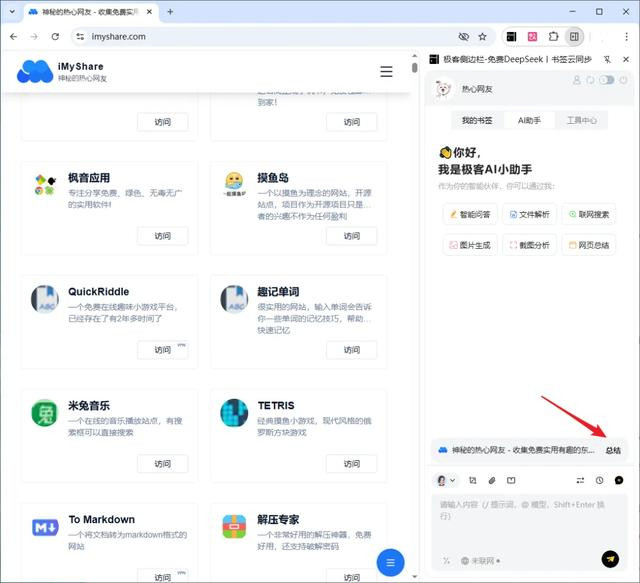Visit the 枫音应用 site
This screenshot has height=583, width=640.
pyautogui.click(x=162, y=236)
